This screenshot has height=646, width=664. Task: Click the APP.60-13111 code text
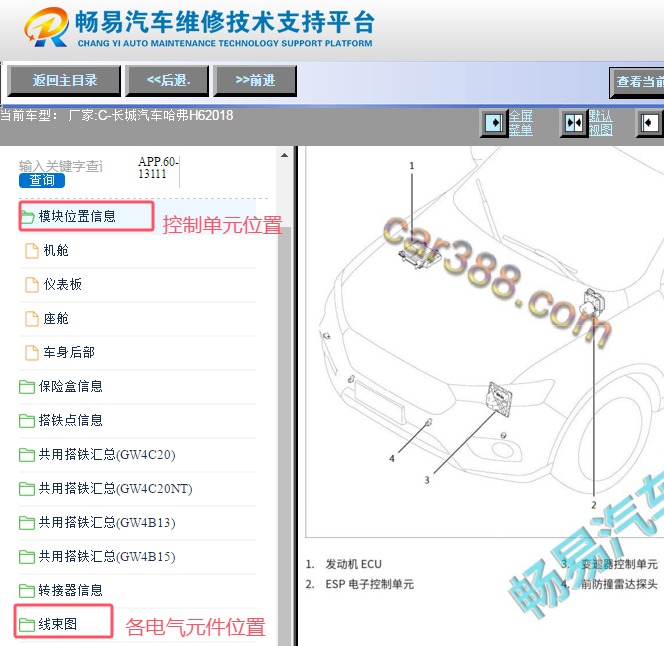pos(158,168)
